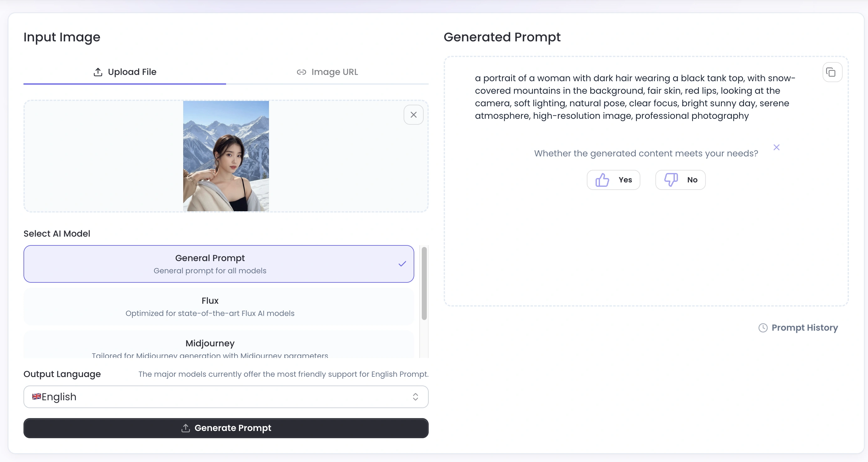Click the chevron on the English selector

point(416,397)
